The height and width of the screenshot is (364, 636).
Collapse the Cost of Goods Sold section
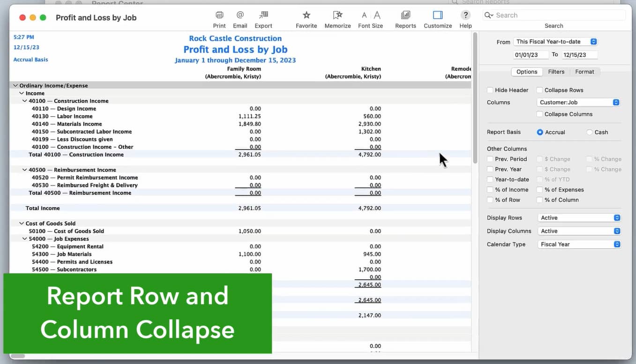coord(22,223)
